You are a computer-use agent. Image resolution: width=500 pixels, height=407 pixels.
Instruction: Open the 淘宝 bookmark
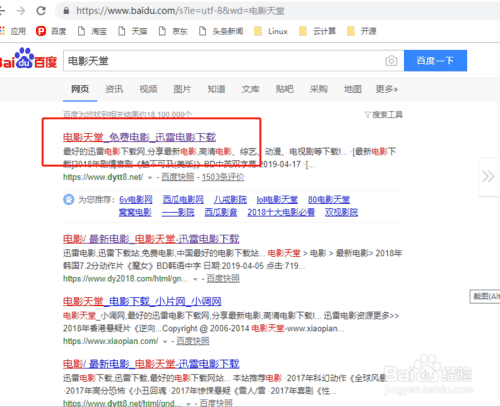point(92,31)
